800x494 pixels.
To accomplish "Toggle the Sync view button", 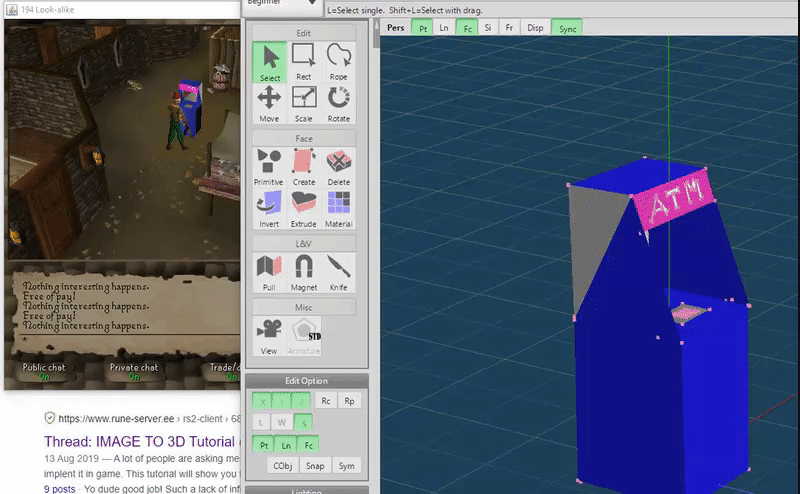I will [x=567, y=28].
